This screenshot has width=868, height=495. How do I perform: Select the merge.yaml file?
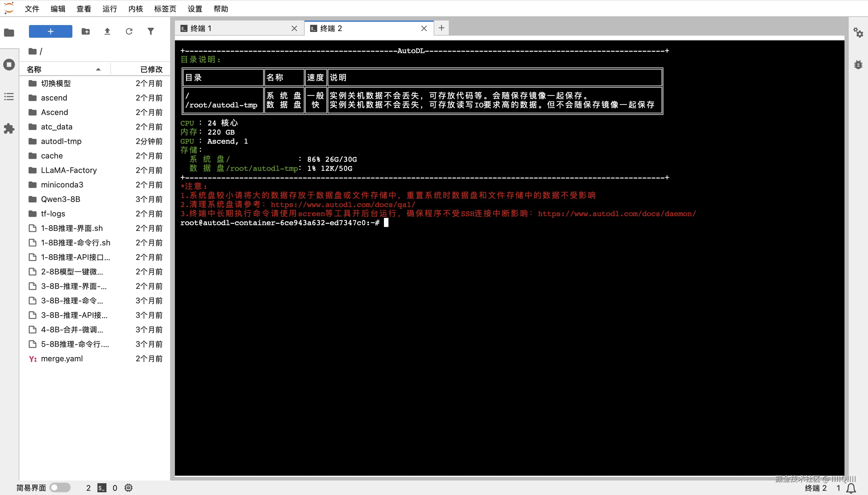click(x=62, y=358)
